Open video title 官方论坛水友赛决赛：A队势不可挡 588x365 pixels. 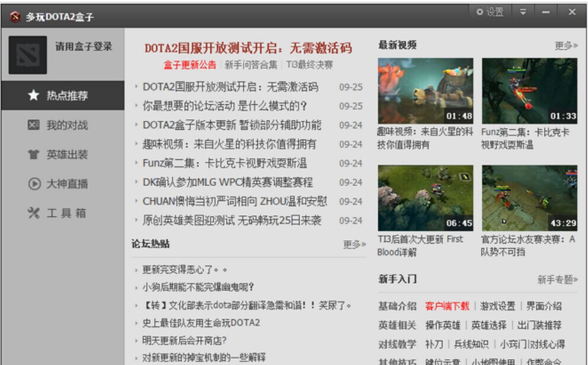point(528,246)
